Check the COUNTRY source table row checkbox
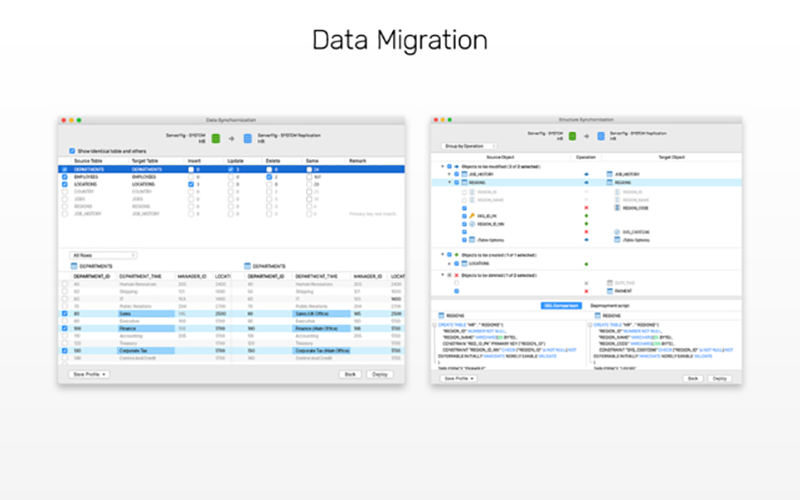The image size is (800, 500). pos(65,192)
